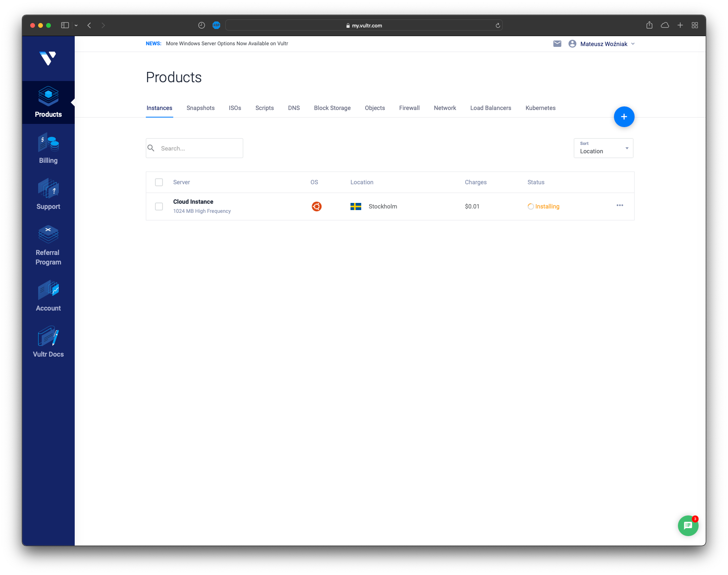
Task: Toggle the Safari sidebar panel
Action: [x=65, y=25]
